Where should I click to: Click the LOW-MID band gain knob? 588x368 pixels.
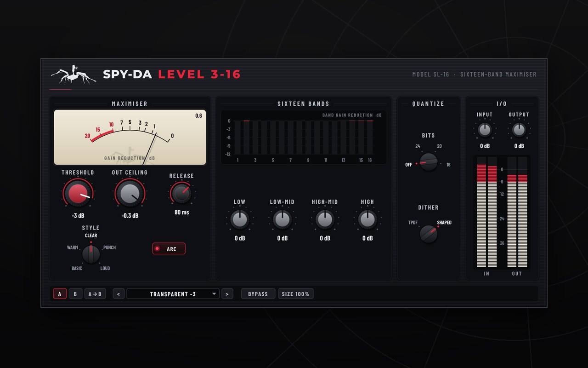(282, 220)
